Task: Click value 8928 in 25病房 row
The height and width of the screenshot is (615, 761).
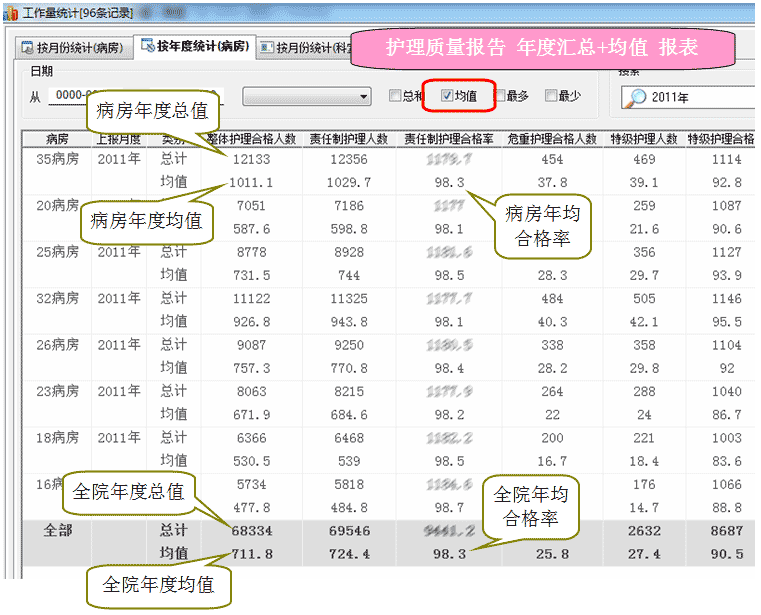Action: (349, 252)
